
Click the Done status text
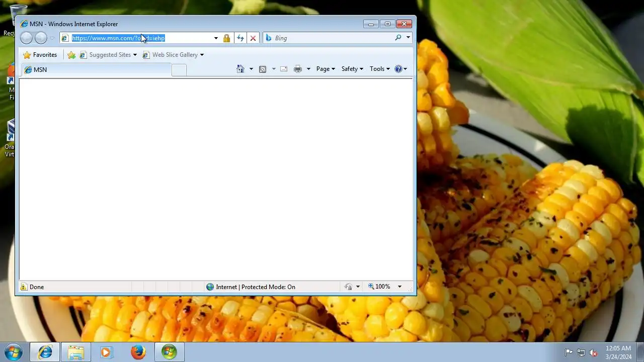(x=37, y=287)
